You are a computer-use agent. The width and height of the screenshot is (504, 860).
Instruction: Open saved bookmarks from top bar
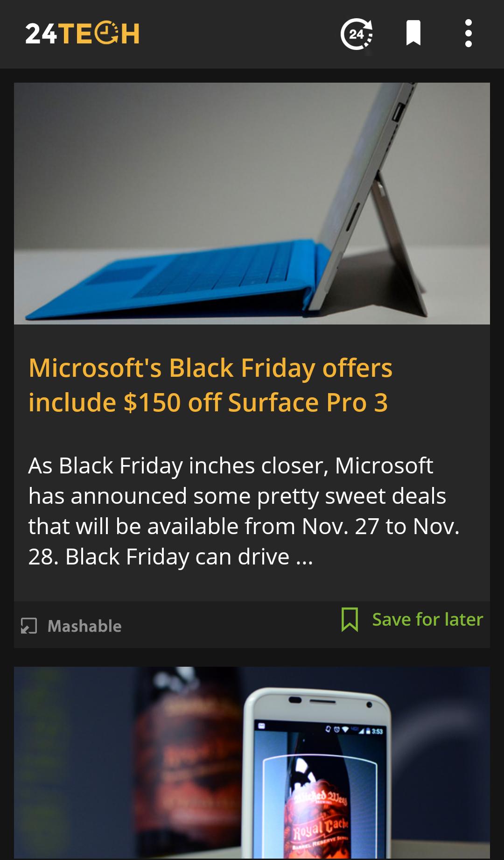(413, 33)
